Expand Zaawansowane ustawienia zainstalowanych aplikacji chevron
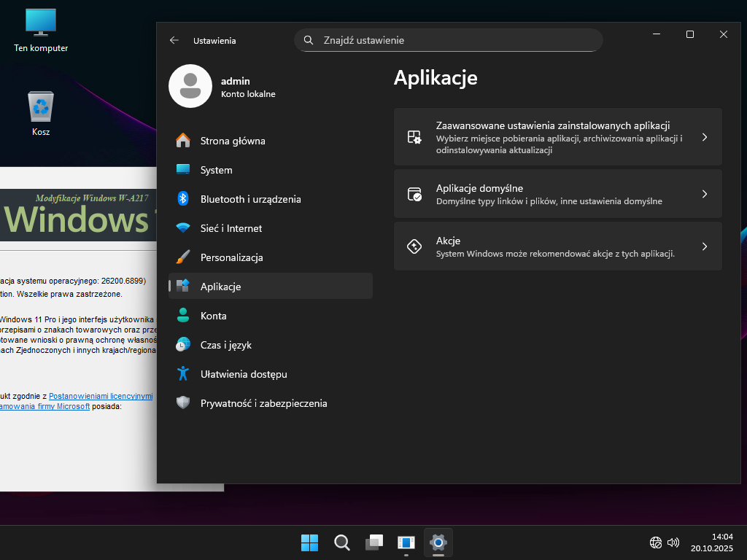 click(x=704, y=137)
